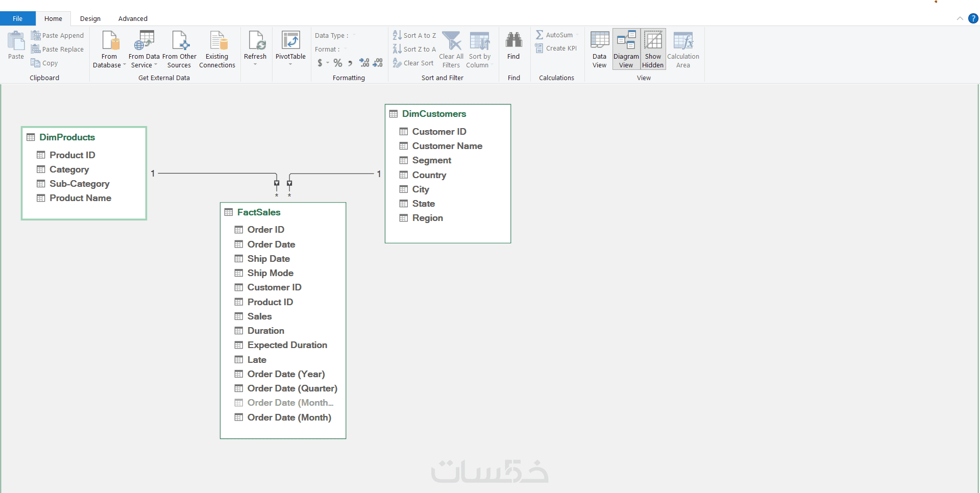Open the File tab

[17, 18]
